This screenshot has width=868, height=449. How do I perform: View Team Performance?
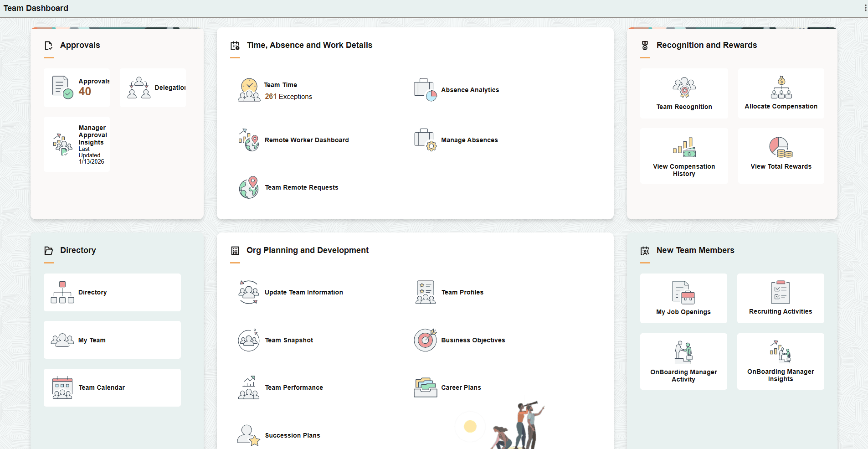tap(294, 387)
